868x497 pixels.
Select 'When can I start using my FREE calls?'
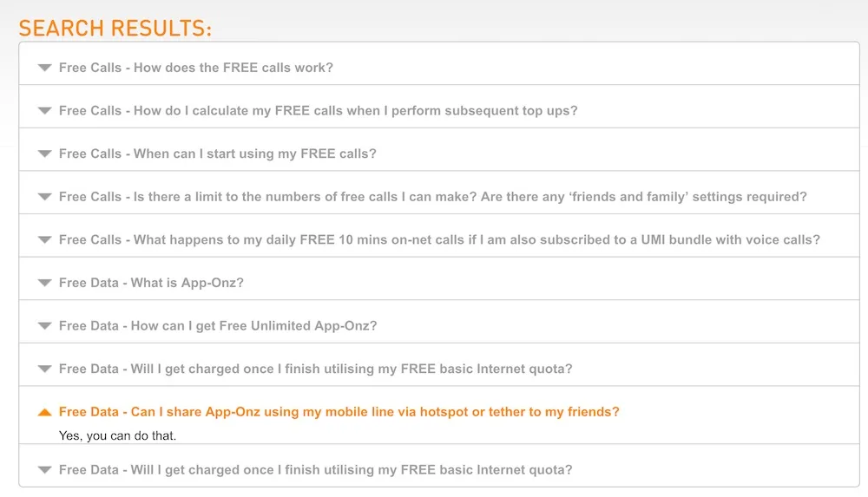[218, 154]
